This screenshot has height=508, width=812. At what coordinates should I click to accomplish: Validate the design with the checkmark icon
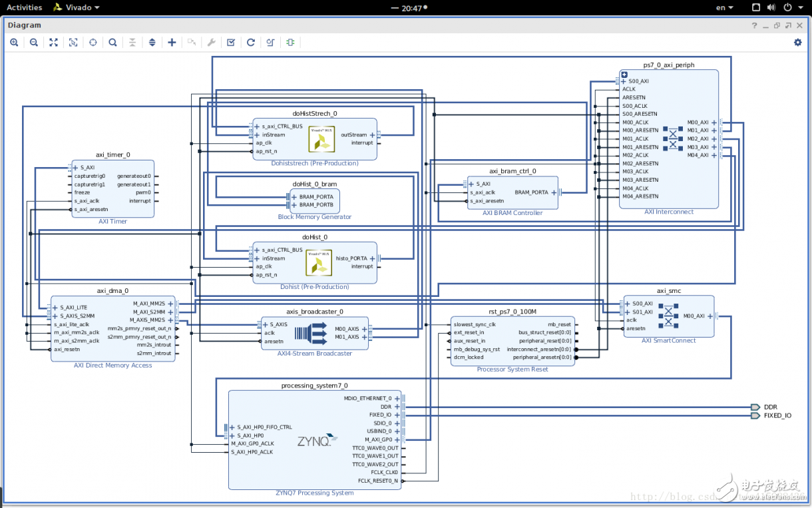(x=231, y=42)
